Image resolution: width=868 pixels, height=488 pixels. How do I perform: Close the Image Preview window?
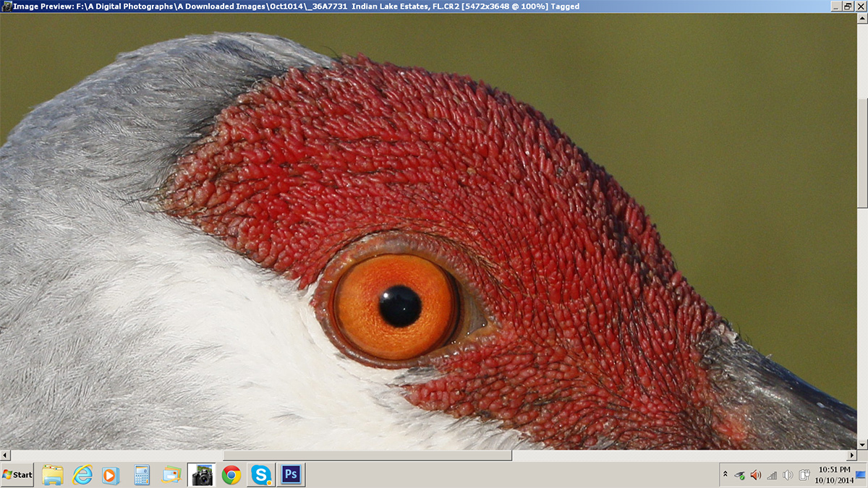tap(861, 6)
